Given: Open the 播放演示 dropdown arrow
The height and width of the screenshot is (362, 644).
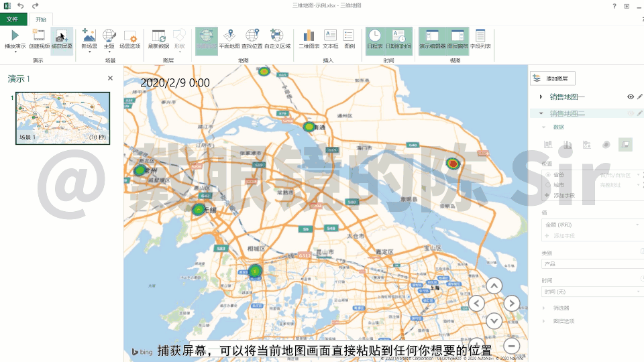Looking at the screenshot, I should (15, 52).
